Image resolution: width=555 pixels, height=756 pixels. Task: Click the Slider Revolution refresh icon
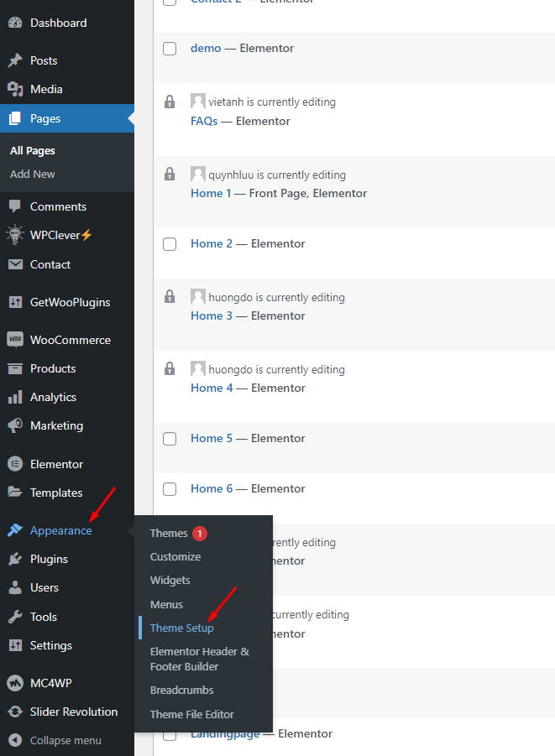click(x=14, y=712)
